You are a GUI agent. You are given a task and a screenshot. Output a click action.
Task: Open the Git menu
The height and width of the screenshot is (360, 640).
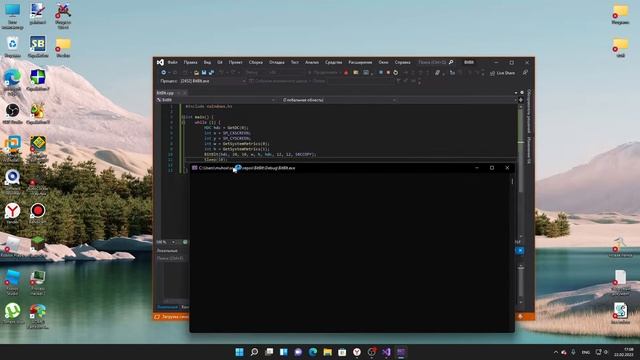click(x=220, y=62)
